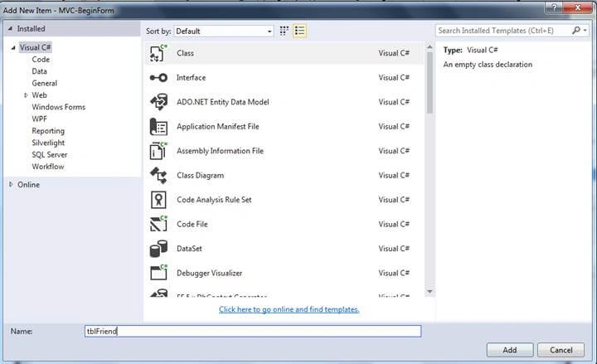The height and width of the screenshot is (364, 597).
Task: Collapse the Installed section
Action: (10, 28)
